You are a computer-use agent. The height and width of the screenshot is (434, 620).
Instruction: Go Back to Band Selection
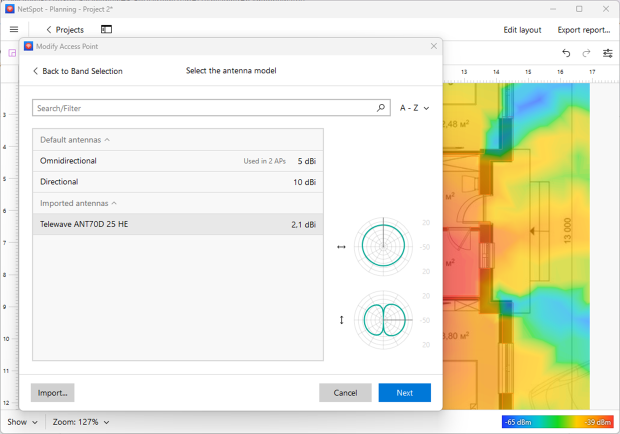[x=78, y=71]
